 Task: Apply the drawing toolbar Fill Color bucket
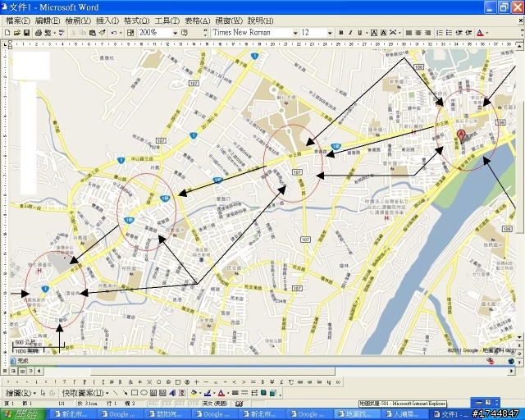194,393
